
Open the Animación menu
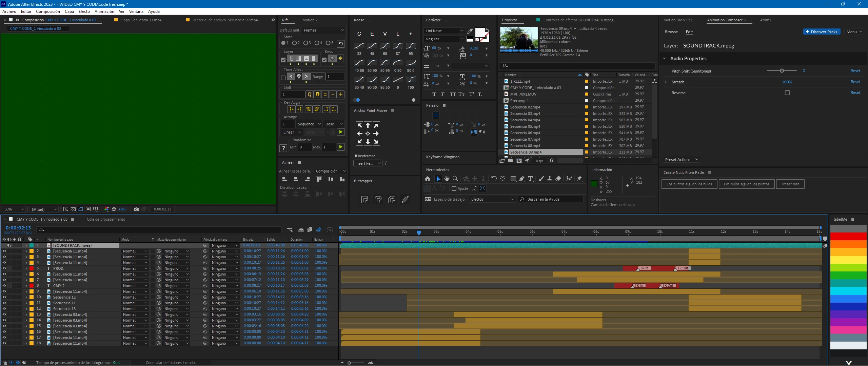(x=104, y=12)
